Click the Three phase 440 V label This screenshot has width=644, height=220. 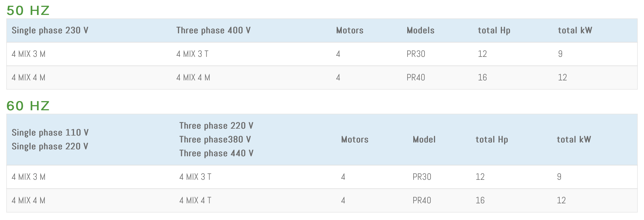tap(216, 153)
